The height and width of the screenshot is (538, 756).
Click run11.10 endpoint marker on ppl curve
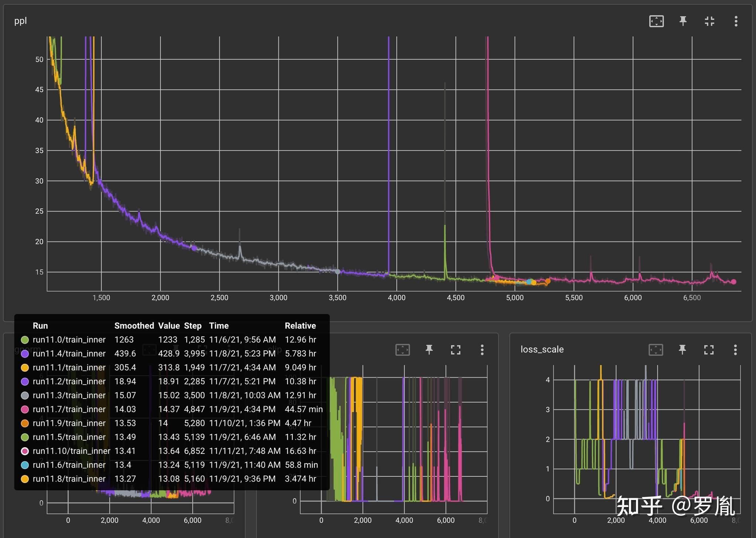(x=733, y=282)
